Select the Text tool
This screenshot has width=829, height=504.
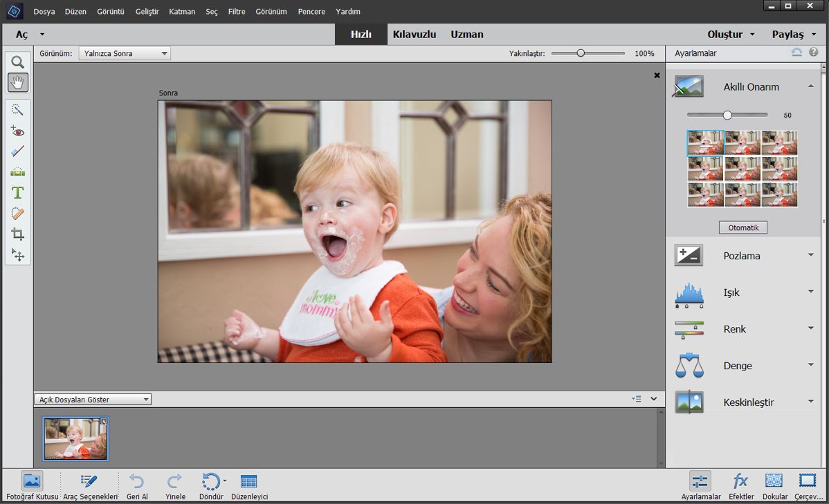[18, 193]
